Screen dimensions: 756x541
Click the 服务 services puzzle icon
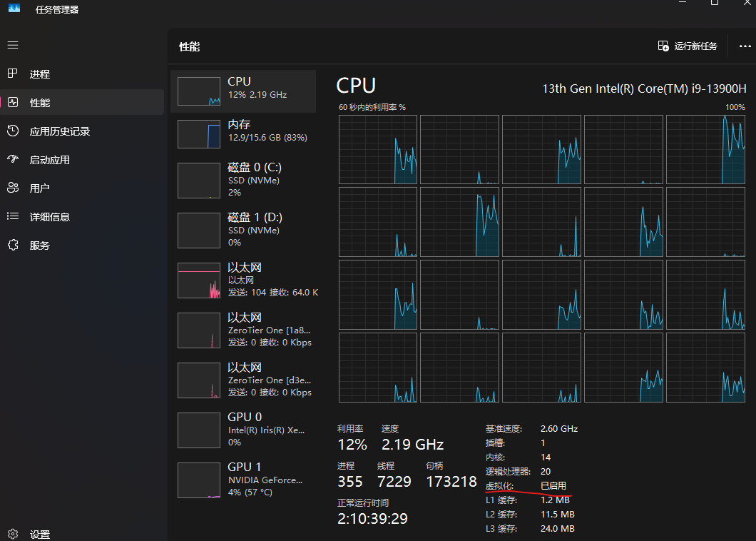point(13,246)
